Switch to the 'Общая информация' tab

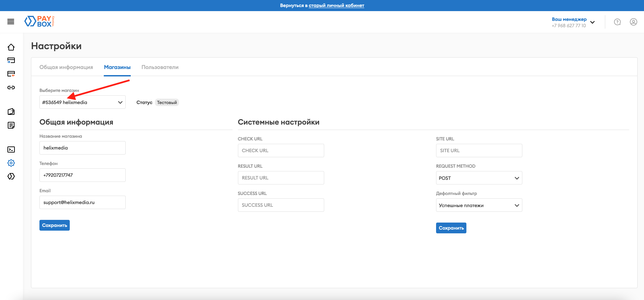(66, 67)
